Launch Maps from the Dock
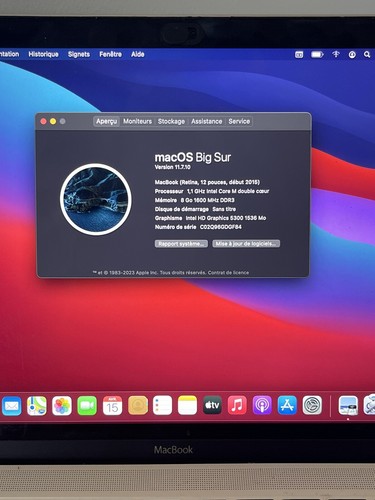The height and width of the screenshot is (500, 375). (37, 406)
